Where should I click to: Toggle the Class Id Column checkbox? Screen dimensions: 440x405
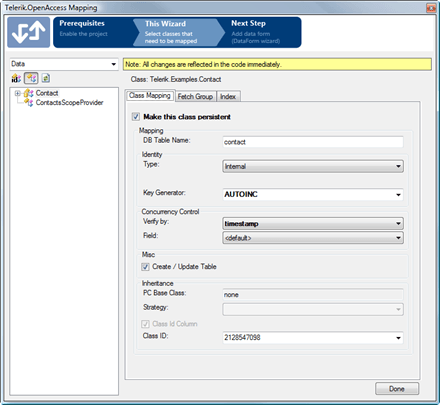[145, 324]
